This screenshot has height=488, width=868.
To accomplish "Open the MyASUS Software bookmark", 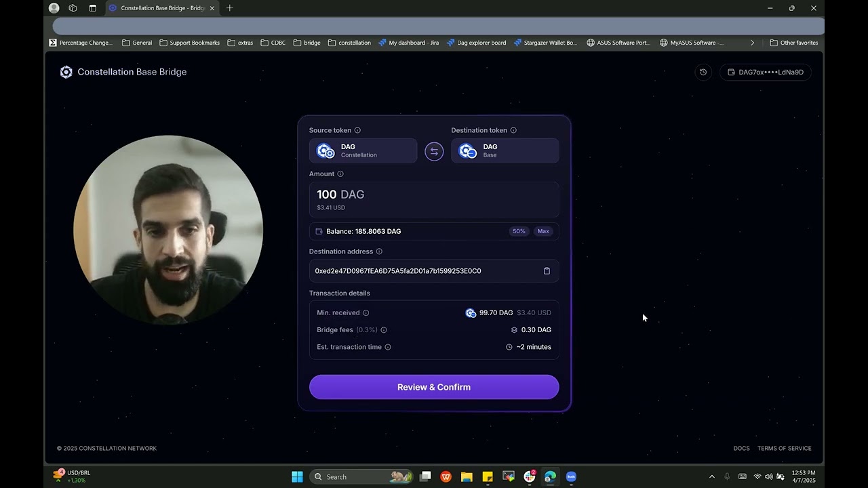I will [692, 43].
